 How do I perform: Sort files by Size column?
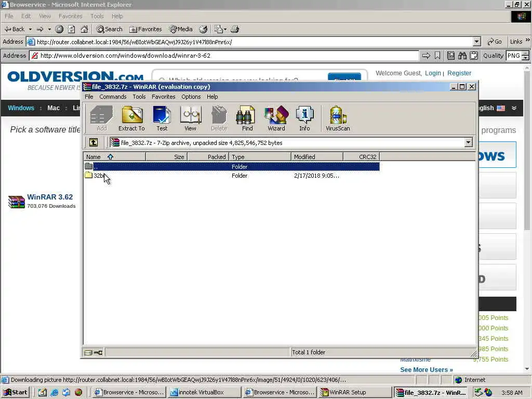[167, 157]
